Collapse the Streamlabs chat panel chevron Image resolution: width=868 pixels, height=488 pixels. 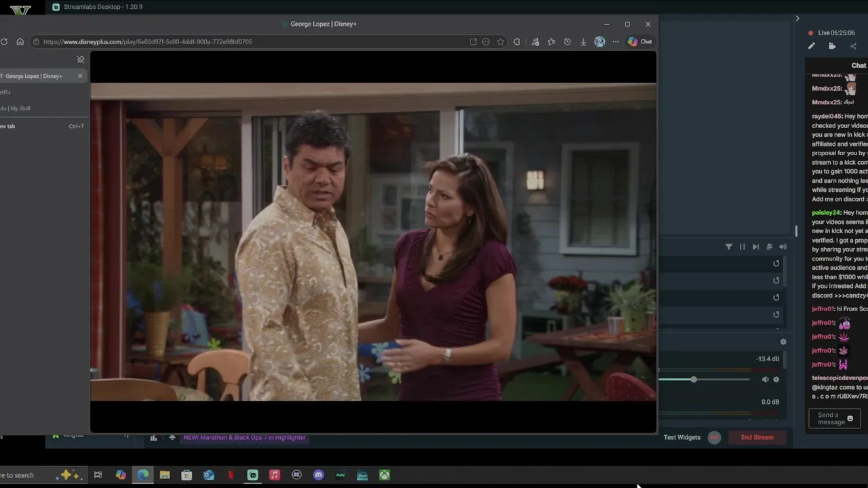797,18
